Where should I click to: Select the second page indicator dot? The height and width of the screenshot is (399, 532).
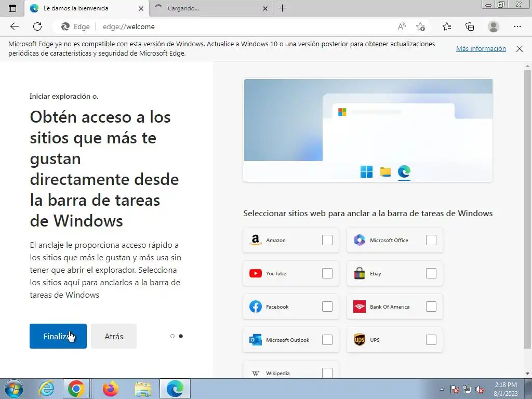tap(181, 336)
